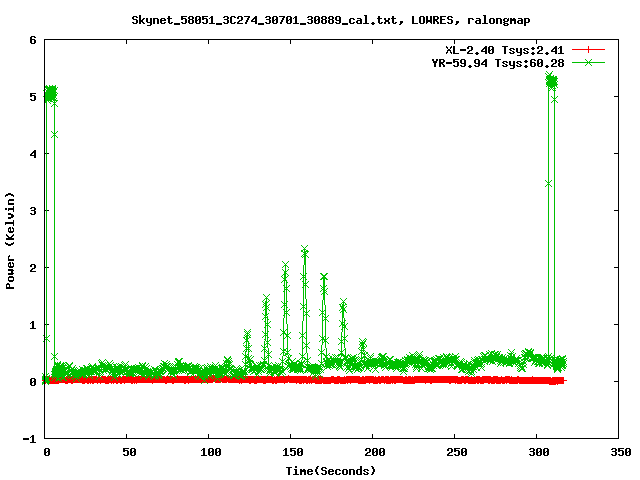The image size is (640, 480).
Task: Click the x-axis tick label 150
Action: click(x=293, y=452)
